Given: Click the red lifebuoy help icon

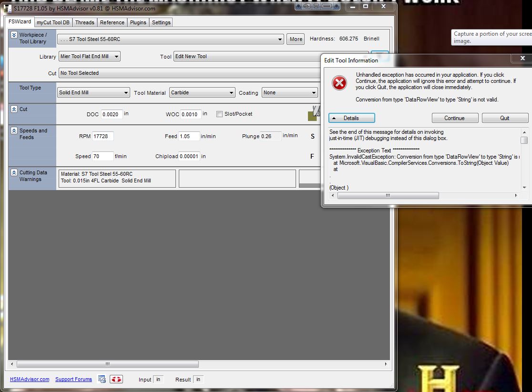Looking at the screenshot, I should coord(116,379).
